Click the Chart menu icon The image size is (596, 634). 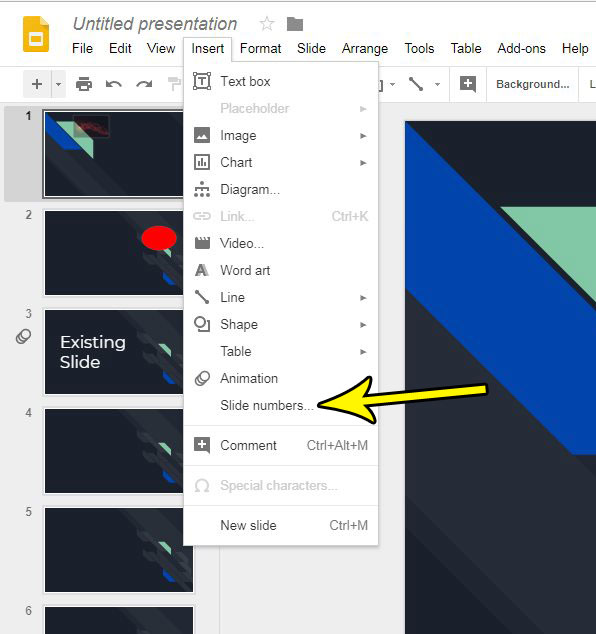point(202,163)
